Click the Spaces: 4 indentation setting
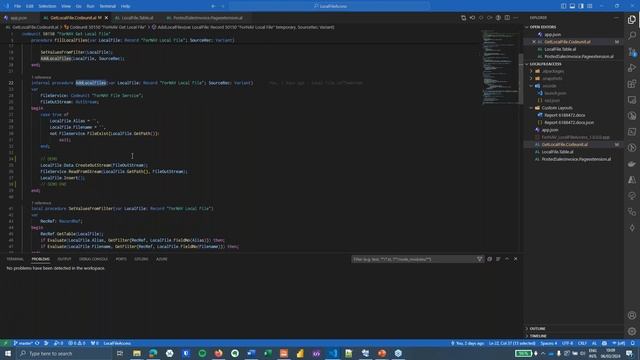Viewport: 640px width, 360px height. 549,343
